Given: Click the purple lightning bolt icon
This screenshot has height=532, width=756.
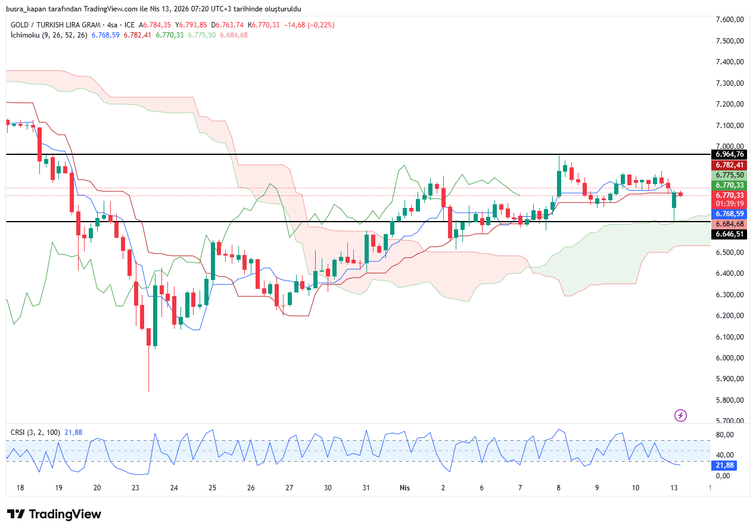Looking at the screenshot, I should coord(680,415).
